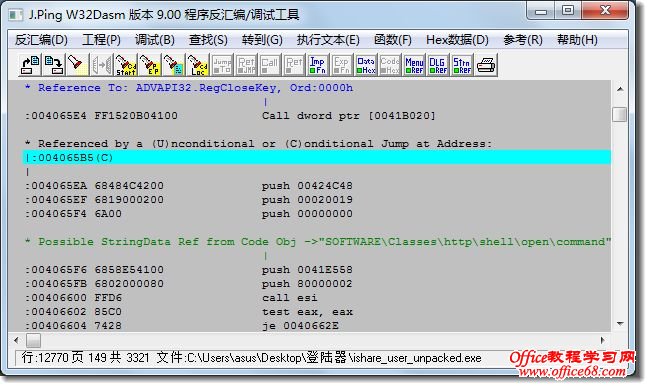
Task: Open the 工程(P) menu
Action: click(101, 40)
